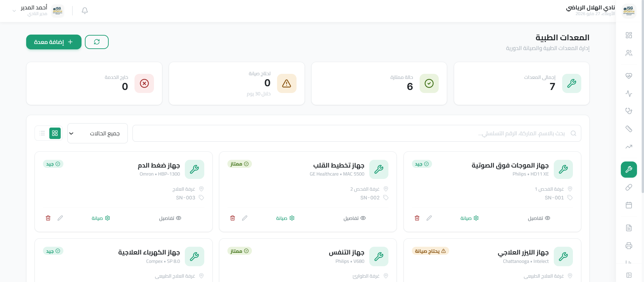Click the إجمالي المعدات stat card
Image resolution: width=644 pixels, height=282 pixels.
(x=522, y=83)
